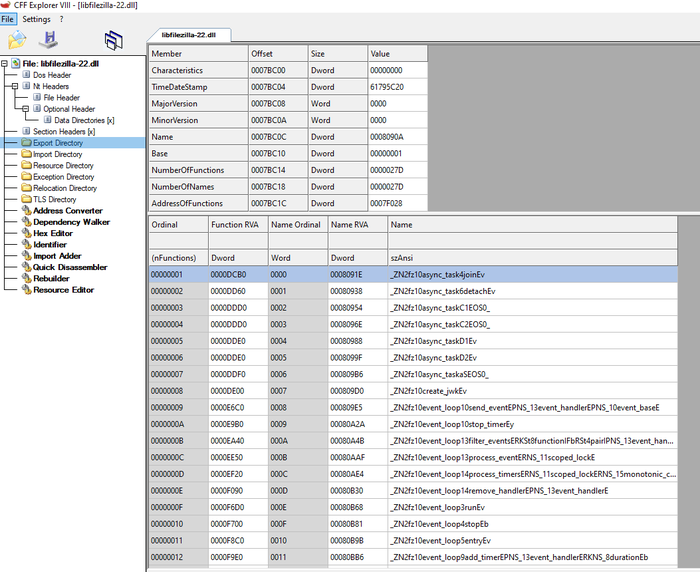The width and height of the screenshot is (700, 572).
Task: Click the Offset column header
Action: tap(278, 54)
